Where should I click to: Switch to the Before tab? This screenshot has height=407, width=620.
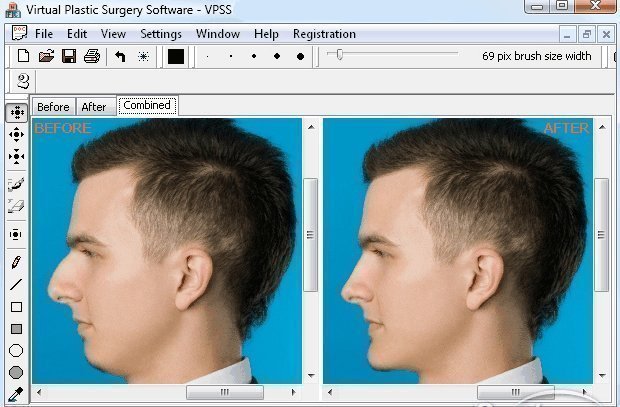click(x=54, y=107)
